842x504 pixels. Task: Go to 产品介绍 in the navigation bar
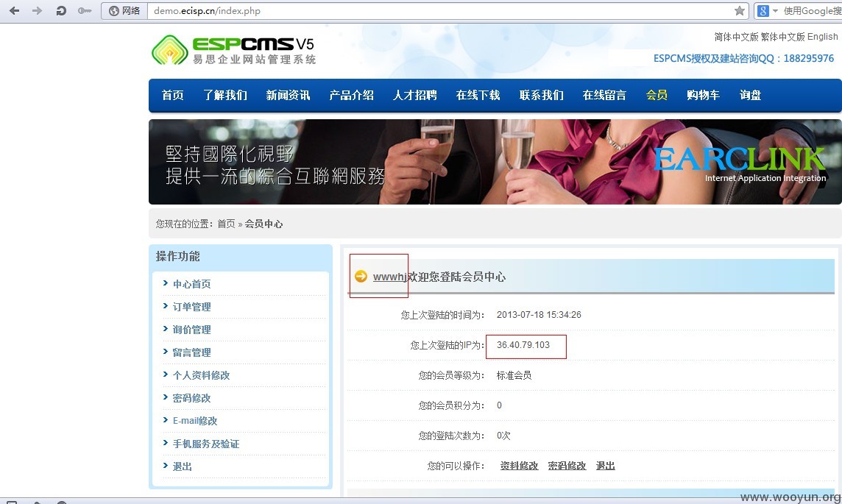click(x=351, y=95)
